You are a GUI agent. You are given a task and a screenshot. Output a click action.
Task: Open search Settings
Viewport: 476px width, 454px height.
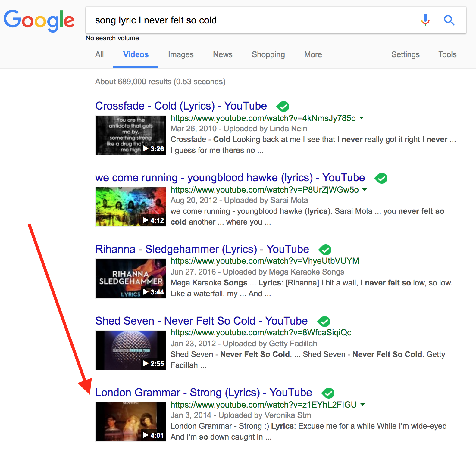click(406, 54)
